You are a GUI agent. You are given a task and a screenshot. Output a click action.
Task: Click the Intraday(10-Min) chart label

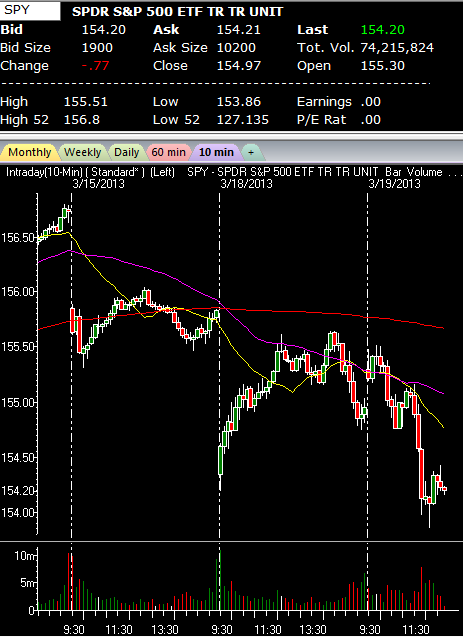(44, 172)
